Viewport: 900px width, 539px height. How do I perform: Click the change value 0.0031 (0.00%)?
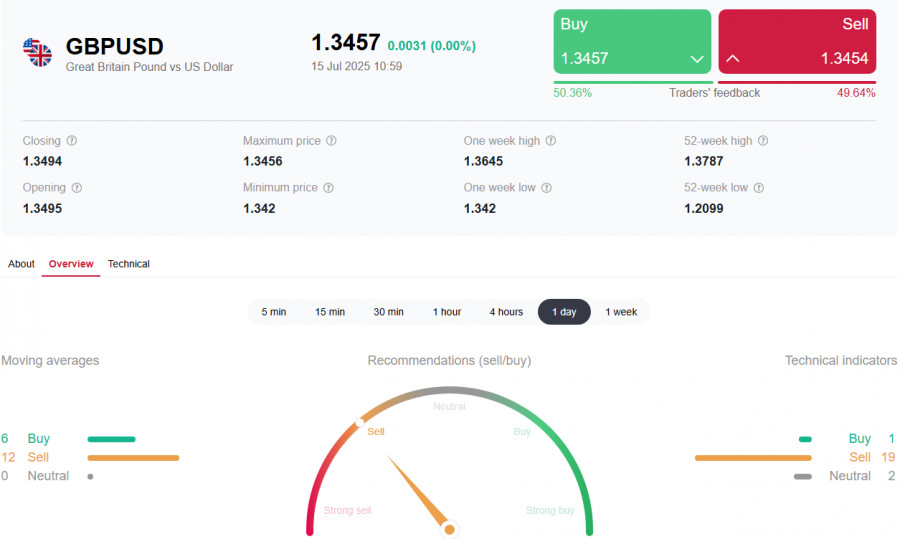pyautogui.click(x=432, y=46)
